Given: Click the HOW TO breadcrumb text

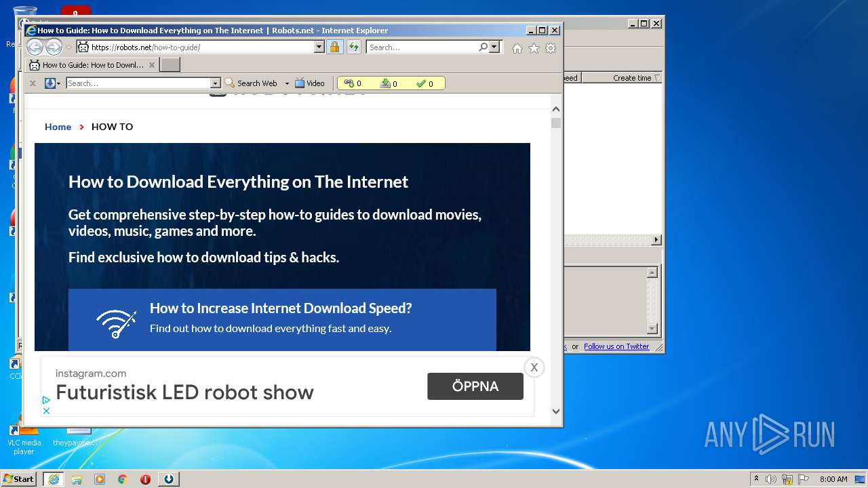Looking at the screenshot, I should tap(112, 127).
